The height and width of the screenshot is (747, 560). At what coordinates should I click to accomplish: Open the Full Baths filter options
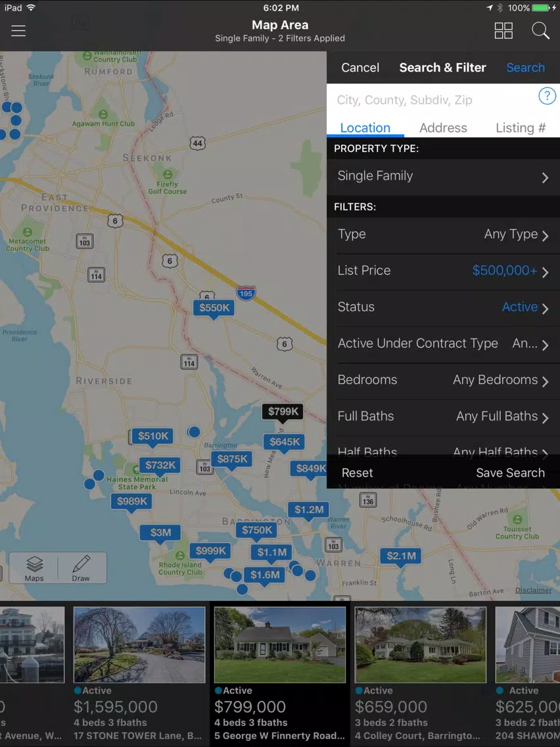pyautogui.click(x=443, y=417)
